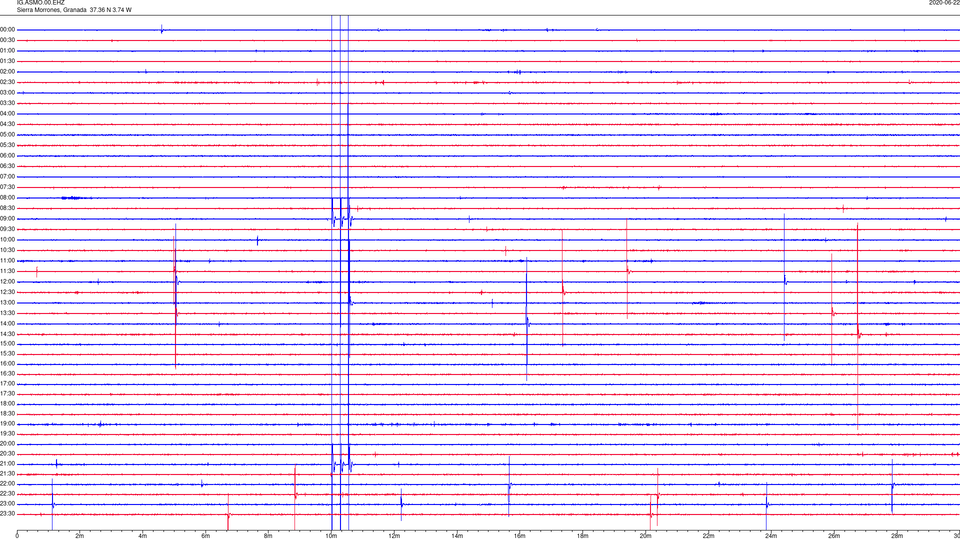Screen dimensions: 960x540
Task: Select the 16:30 time label
Action: pos(8,373)
